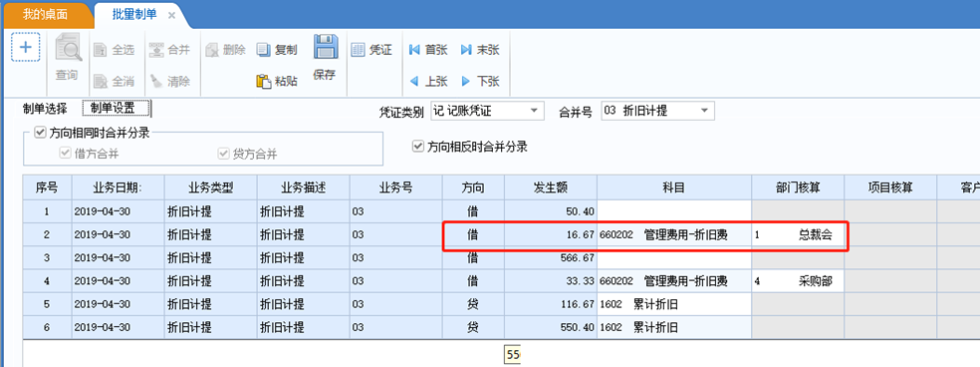Click amount 33.33 cell
980x367 pixels.
click(x=551, y=281)
